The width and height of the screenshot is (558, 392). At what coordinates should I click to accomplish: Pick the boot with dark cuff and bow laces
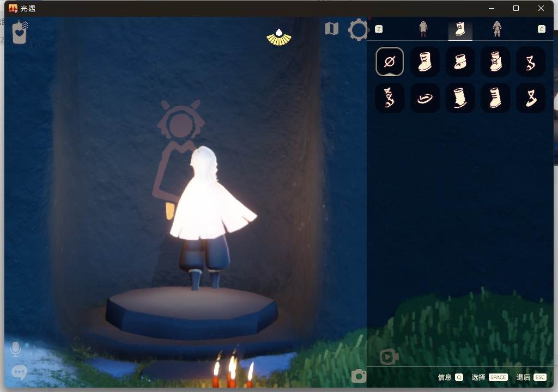tap(495, 62)
